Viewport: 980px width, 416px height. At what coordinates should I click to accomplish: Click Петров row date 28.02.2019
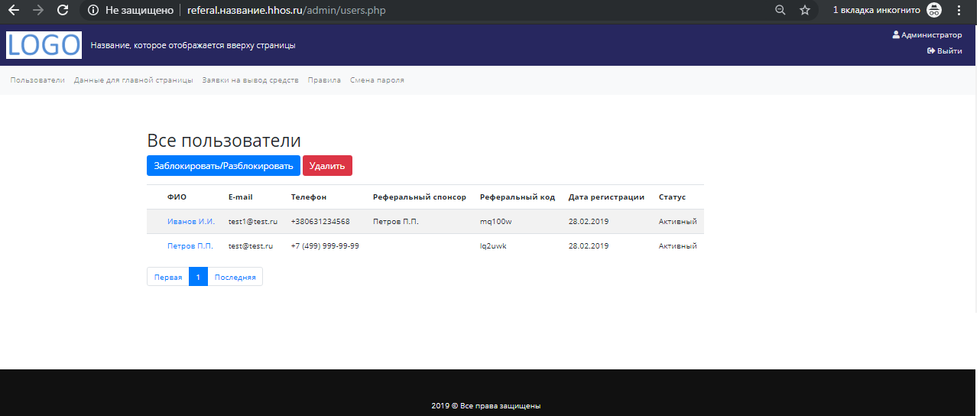tap(589, 246)
